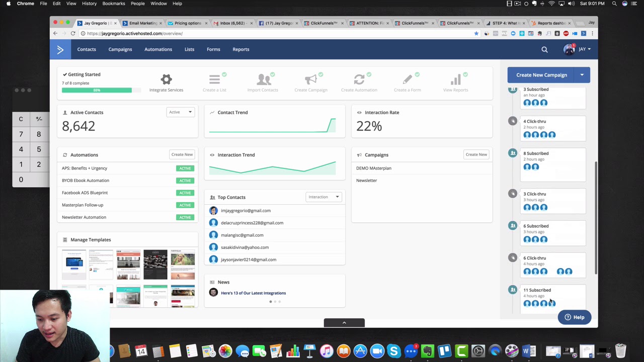Click the Create a Form pencil icon
The height and width of the screenshot is (362, 644).
coord(407,79)
